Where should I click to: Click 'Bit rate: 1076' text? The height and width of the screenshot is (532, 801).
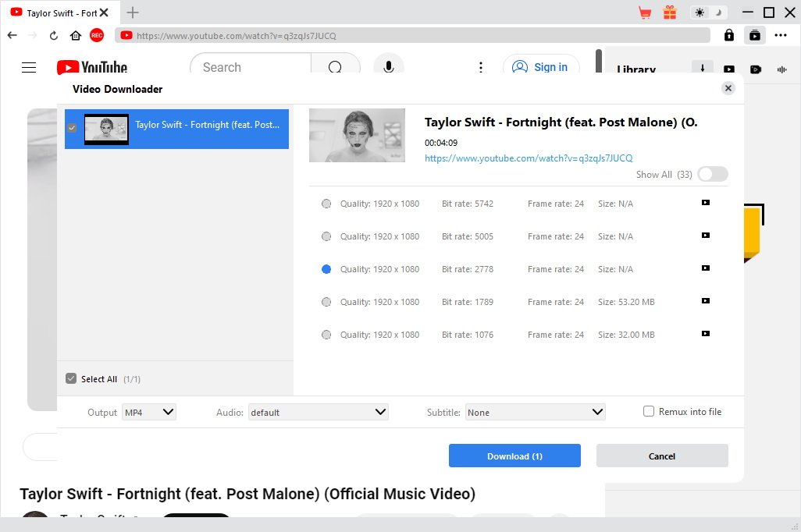point(468,335)
